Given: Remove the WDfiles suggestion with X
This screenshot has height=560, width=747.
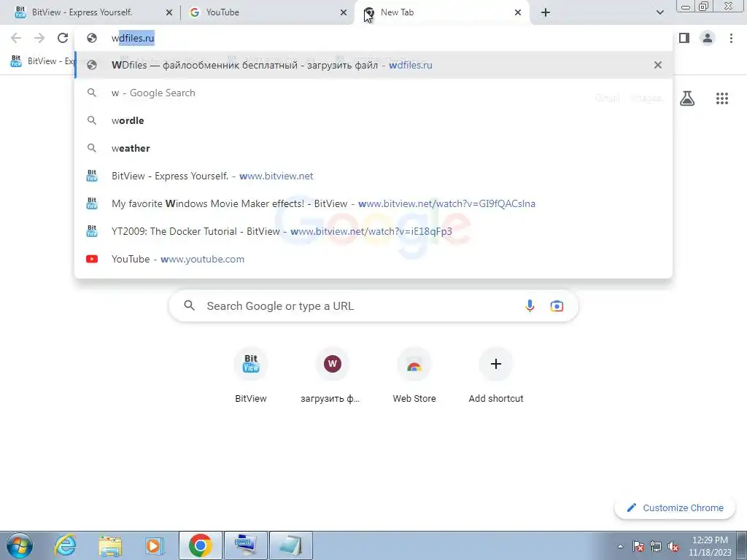Looking at the screenshot, I should pos(658,65).
